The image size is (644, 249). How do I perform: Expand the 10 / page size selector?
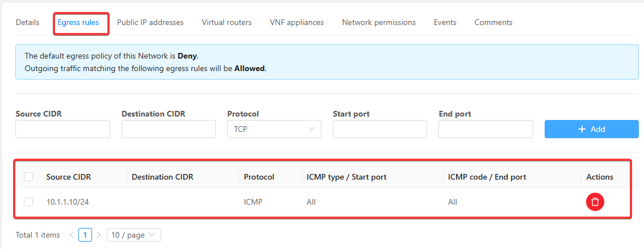pyautogui.click(x=133, y=235)
